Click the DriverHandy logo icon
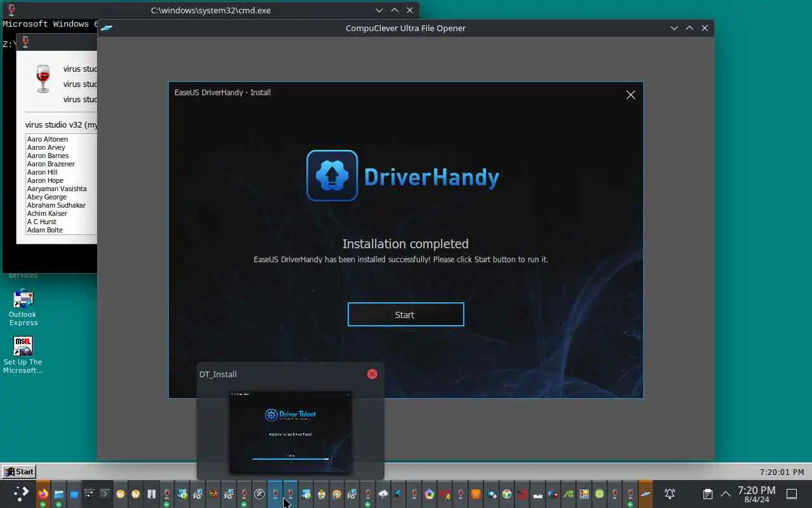812x508 pixels. (332, 176)
